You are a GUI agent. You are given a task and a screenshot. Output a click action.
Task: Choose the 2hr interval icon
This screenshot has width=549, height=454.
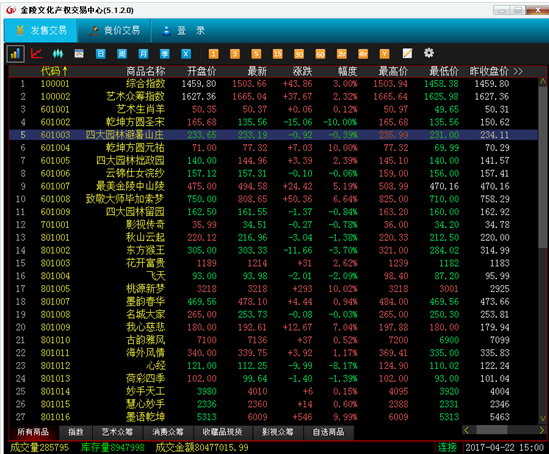pyautogui.click(x=341, y=54)
